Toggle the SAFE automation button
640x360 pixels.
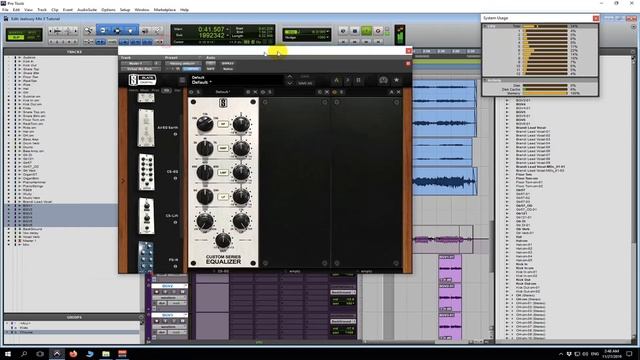point(211,69)
